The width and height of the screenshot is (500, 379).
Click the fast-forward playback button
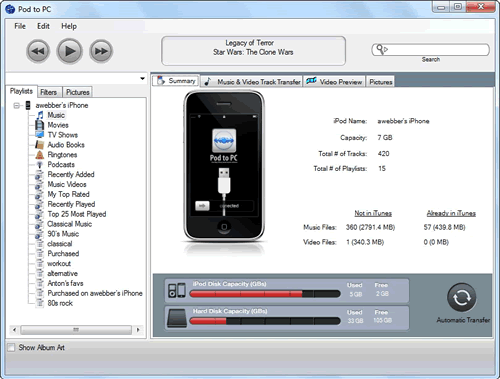point(101,51)
